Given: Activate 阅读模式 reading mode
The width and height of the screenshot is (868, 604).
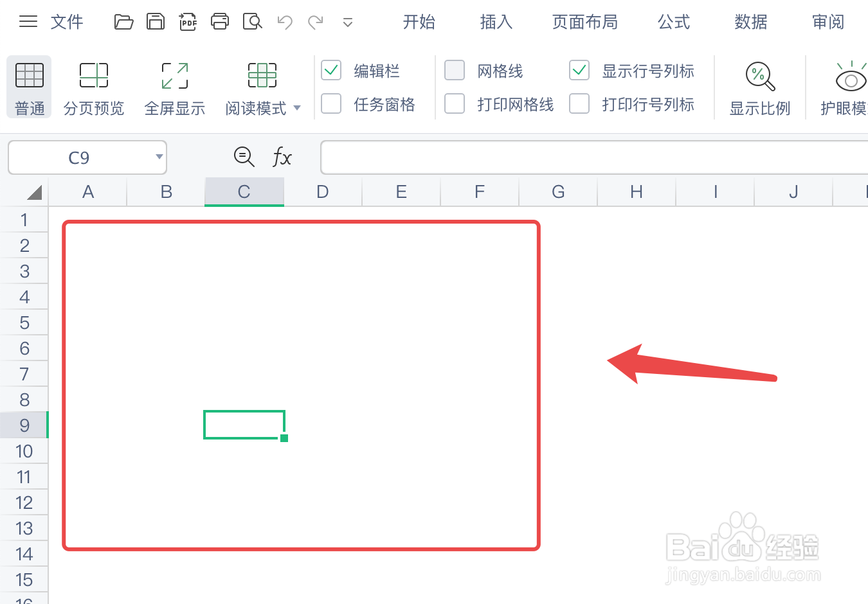Looking at the screenshot, I should tap(255, 89).
